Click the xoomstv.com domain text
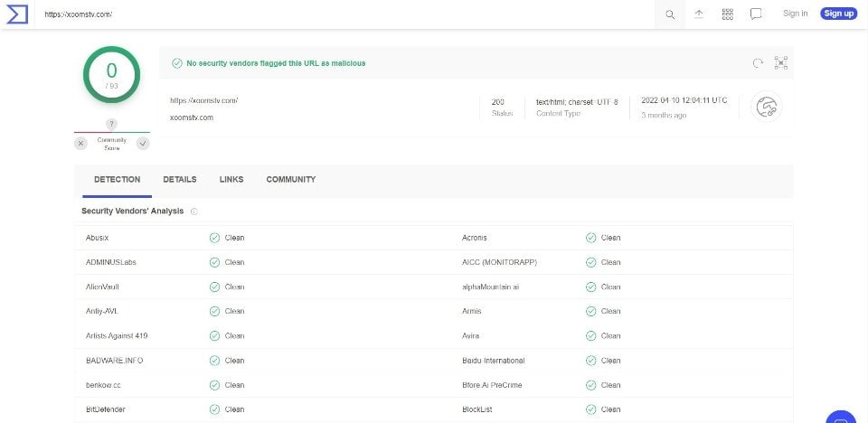 (192, 117)
